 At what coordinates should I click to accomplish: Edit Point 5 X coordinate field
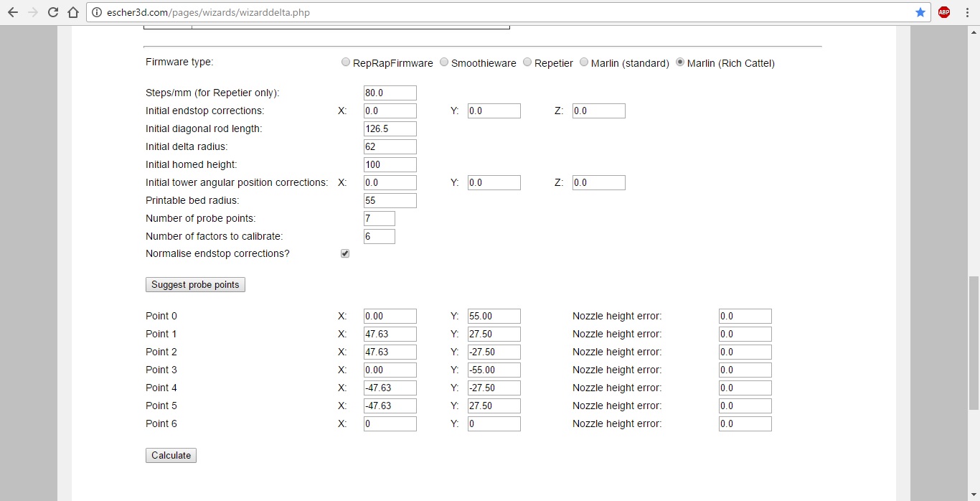[x=390, y=406]
